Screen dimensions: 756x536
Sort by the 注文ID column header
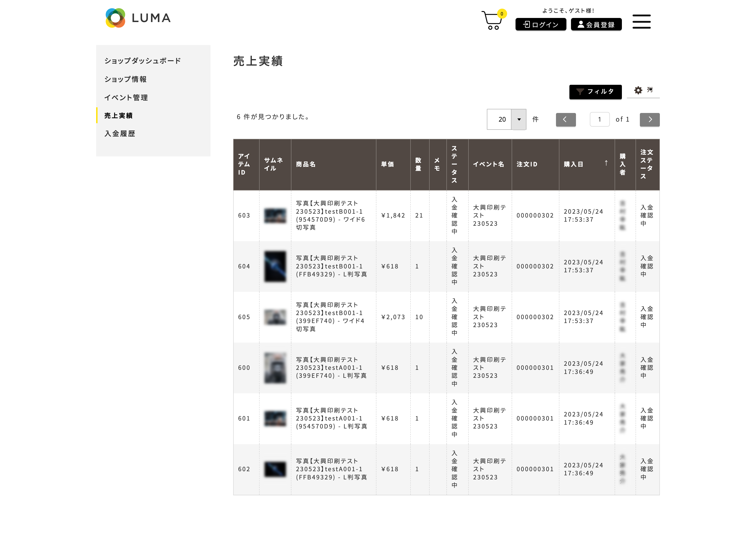click(x=527, y=164)
